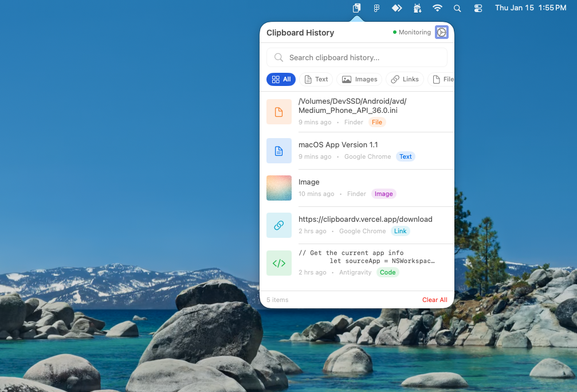Toggle the Links filter on

point(405,79)
